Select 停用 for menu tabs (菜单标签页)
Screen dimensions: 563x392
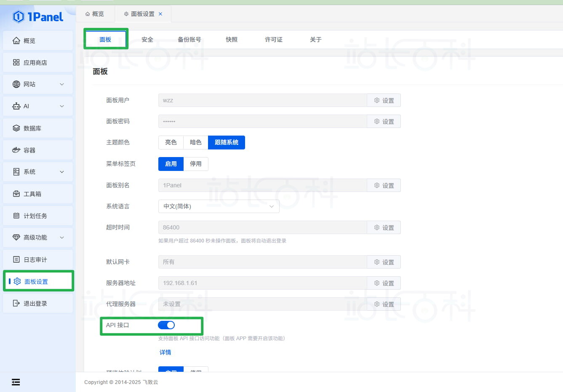click(x=195, y=164)
